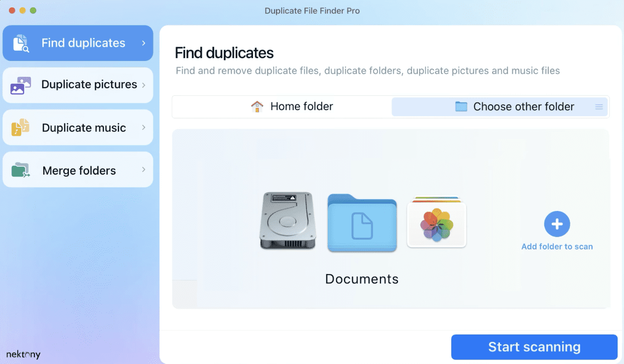Click the plus icon to add folder
Screen dimensions: 624x364
pyautogui.click(x=557, y=224)
